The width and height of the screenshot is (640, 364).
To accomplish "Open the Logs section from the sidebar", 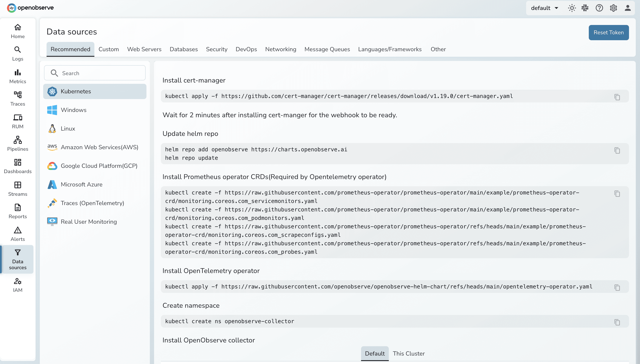I will [x=17, y=53].
